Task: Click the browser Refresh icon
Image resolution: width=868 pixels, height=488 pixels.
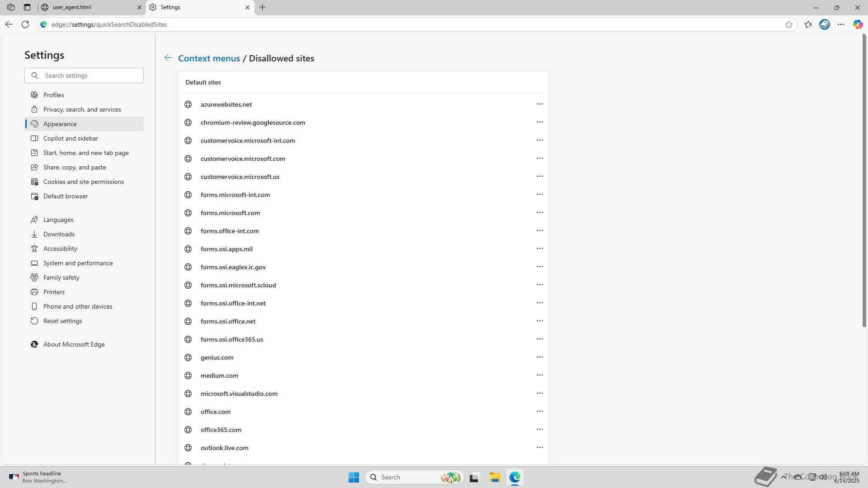Action: (x=25, y=24)
